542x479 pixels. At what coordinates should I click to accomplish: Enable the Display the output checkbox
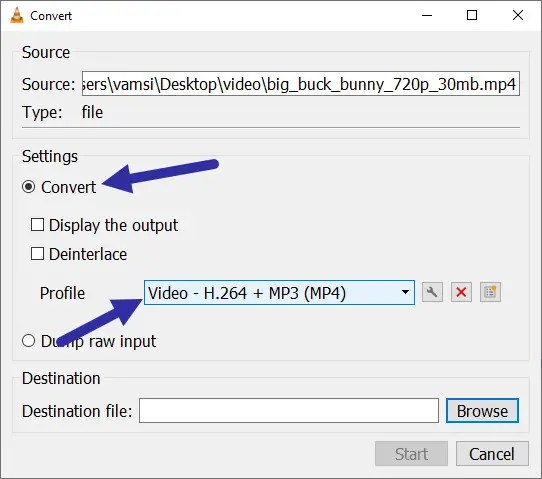pos(37,225)
